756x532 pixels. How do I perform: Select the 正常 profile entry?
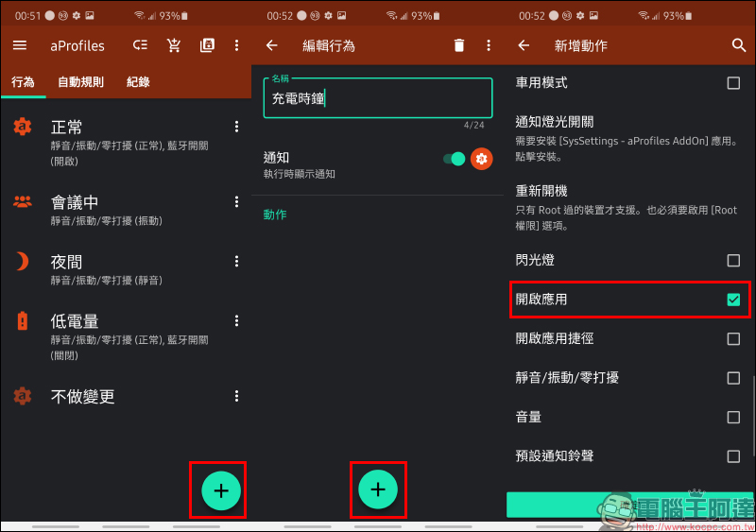point(126,143)
